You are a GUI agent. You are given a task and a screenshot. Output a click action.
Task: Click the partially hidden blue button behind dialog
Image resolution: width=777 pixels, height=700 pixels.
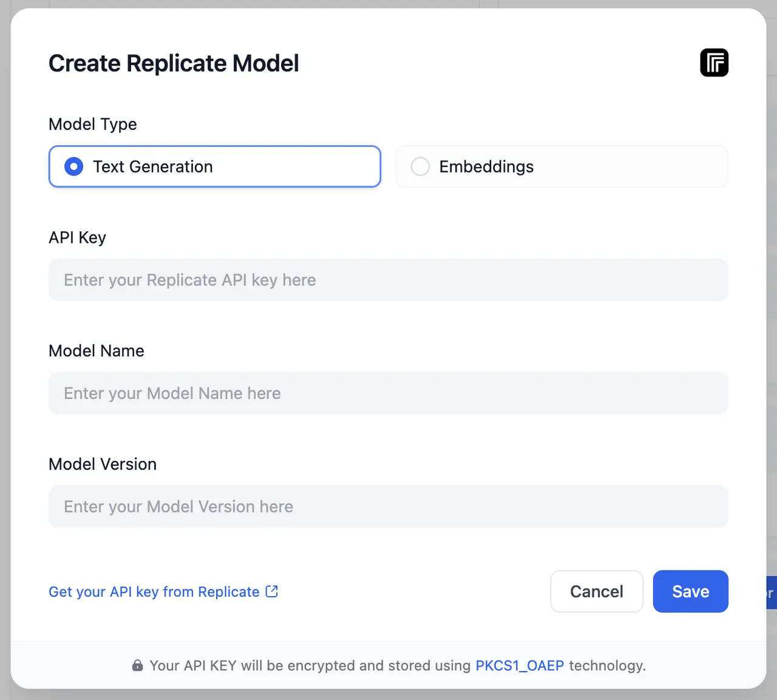click(771, 593)
